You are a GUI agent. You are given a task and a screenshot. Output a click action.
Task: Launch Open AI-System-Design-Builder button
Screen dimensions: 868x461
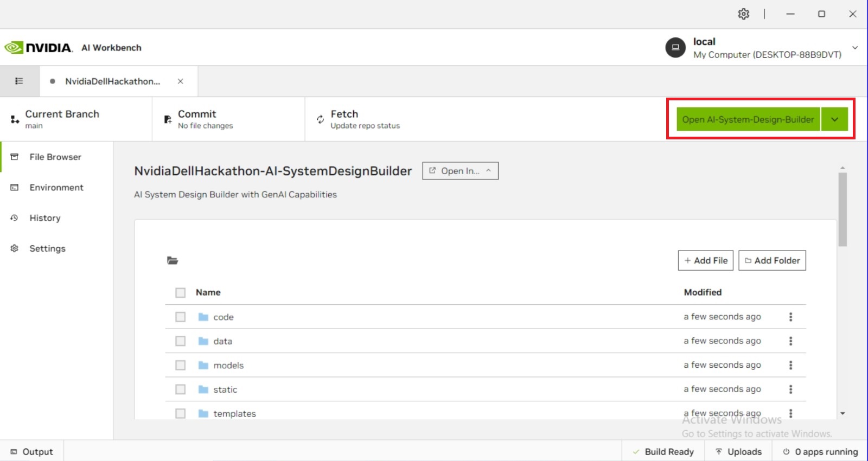pos(748,119)
